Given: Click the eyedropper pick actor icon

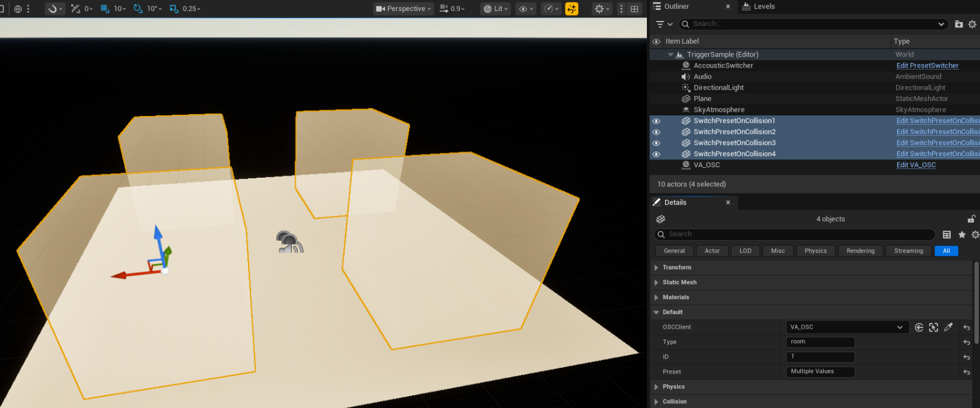Looking at the screenshot, I should [x=949, y=328].
